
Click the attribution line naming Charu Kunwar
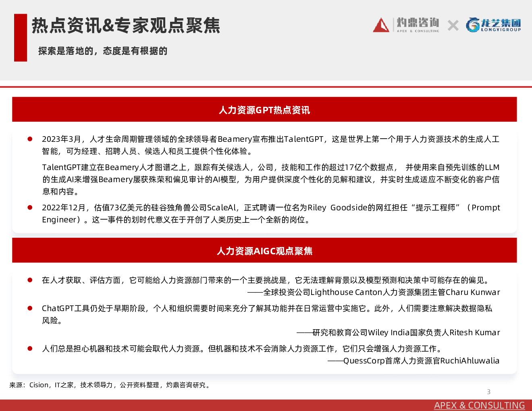(373, 292)
